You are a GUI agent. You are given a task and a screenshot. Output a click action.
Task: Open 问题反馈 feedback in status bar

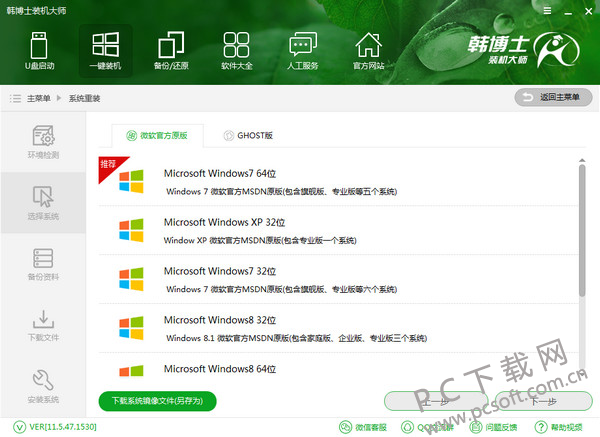pyautogui.click(x=493, y=427)
